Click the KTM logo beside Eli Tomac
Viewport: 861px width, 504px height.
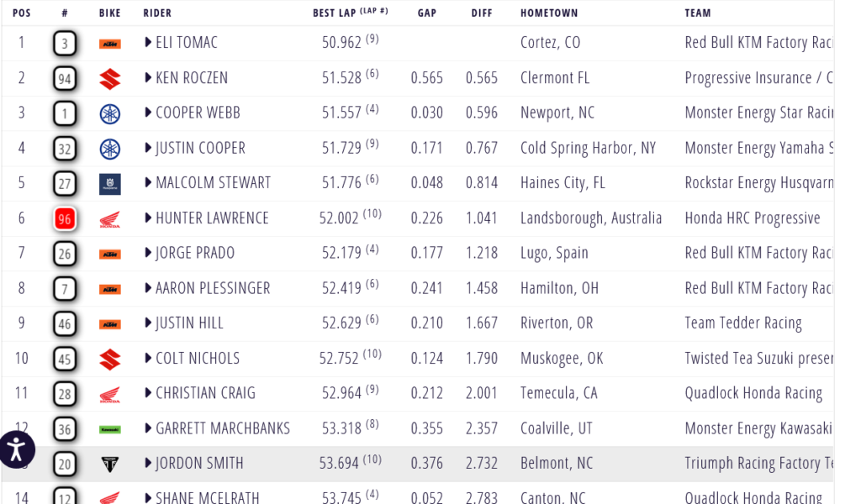pos(109,44)
